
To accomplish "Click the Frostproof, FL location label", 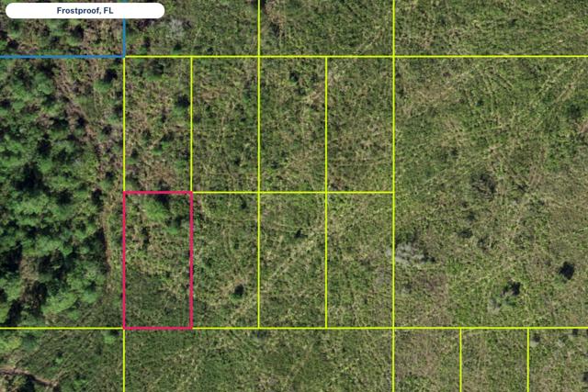I will [85, 11].
